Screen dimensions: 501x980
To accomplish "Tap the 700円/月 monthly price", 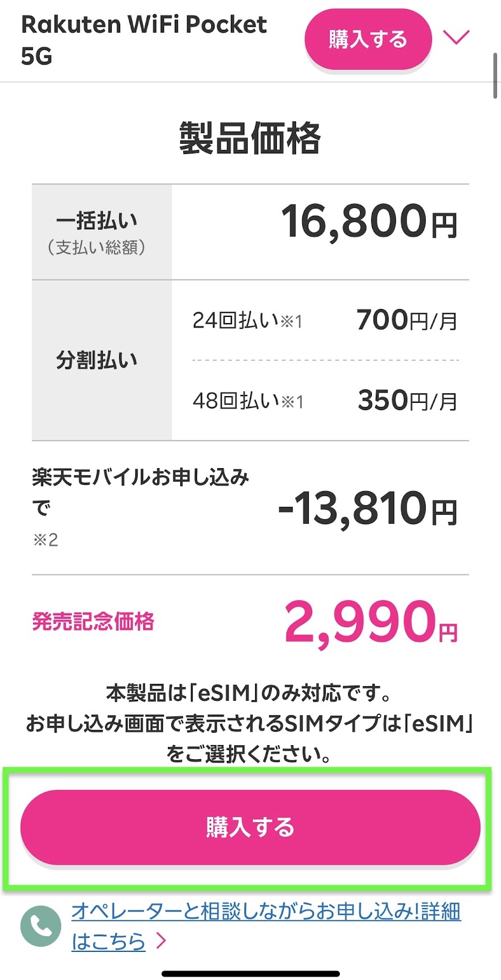I will click(407, 321).
